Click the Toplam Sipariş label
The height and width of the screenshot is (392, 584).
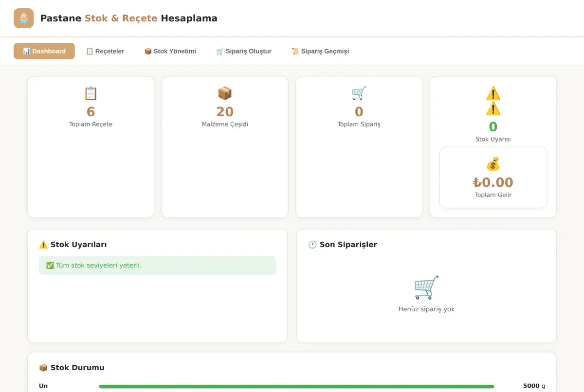(x=359, y=125)
